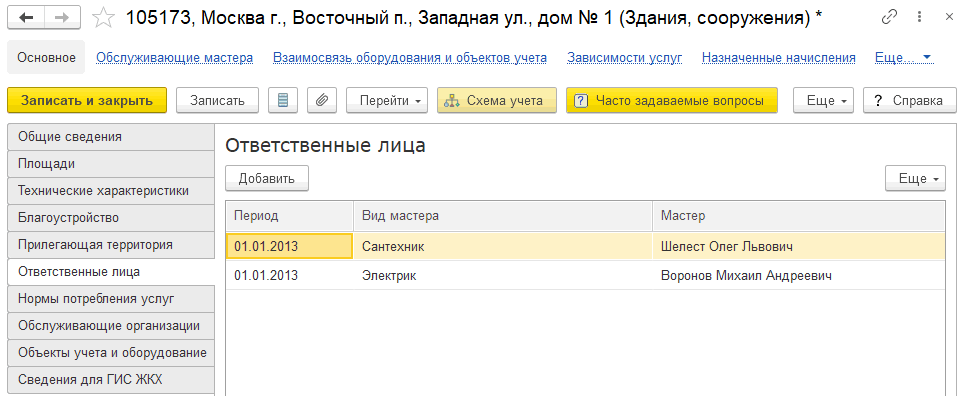Expand the toolbar Еще dropdown

[x=823, y=100]
